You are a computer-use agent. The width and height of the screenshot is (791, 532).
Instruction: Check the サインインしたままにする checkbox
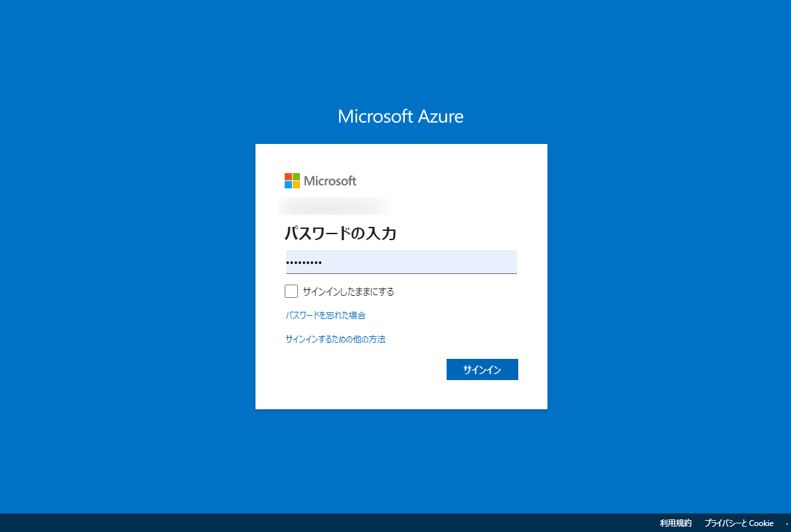click(x=291, y=291)
